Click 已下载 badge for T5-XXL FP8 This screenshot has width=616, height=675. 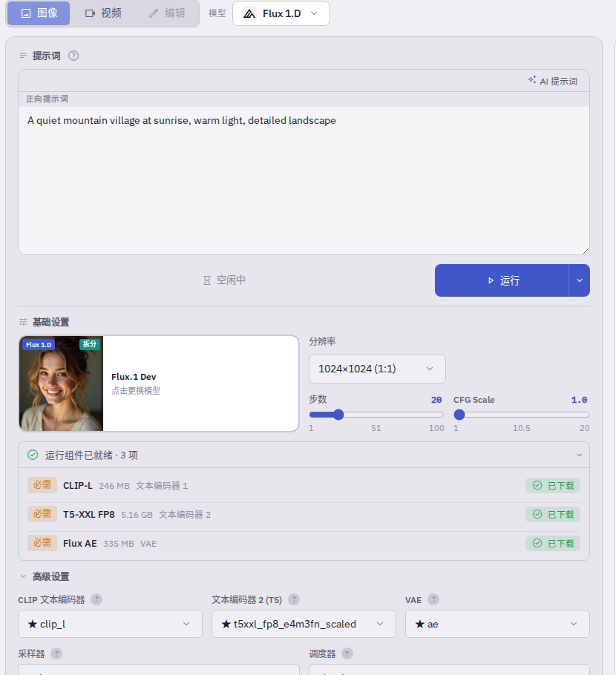tap(553, 515)
